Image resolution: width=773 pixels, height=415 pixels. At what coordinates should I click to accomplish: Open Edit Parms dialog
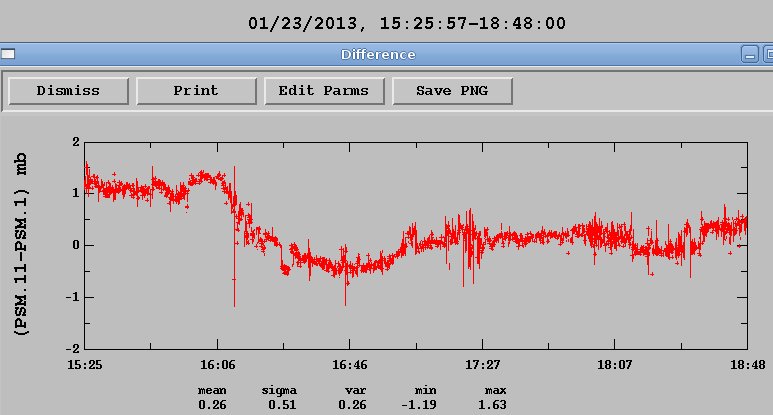[324, 91]
